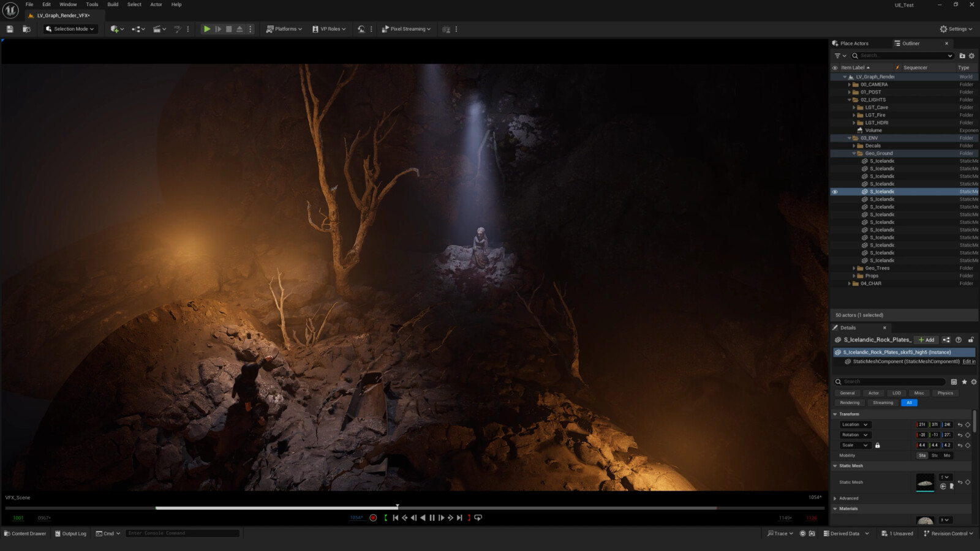Click the sequencer timeline playhead
This screenshot has height=551, width=980.
click(x=397, y=507)
